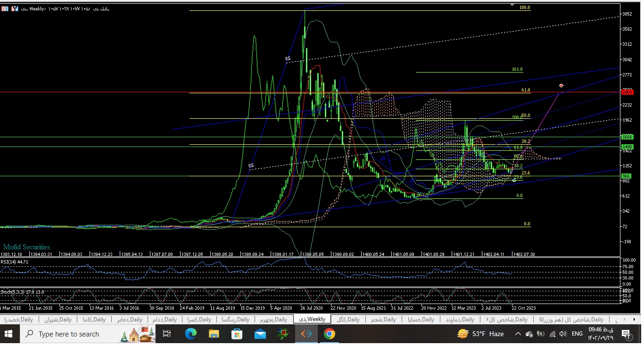The image size is (644, 362).
Task: Open Task View from the taskbar
Action: pos(167,334)
